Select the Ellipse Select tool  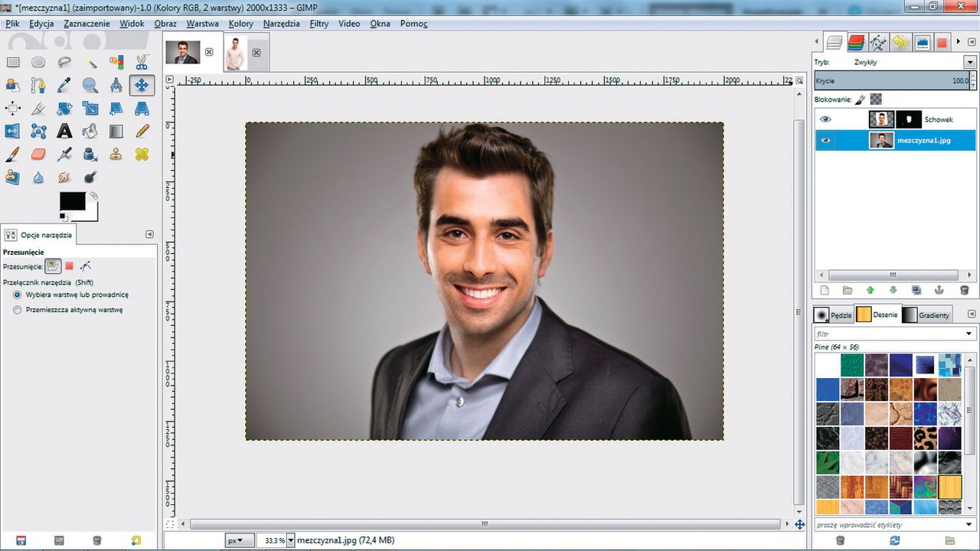38,62
